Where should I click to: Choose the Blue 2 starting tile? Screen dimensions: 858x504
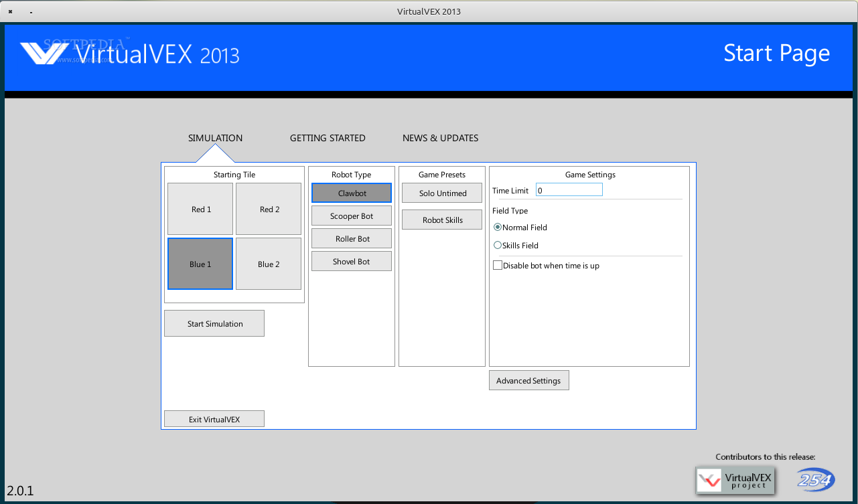click(269, 264)
